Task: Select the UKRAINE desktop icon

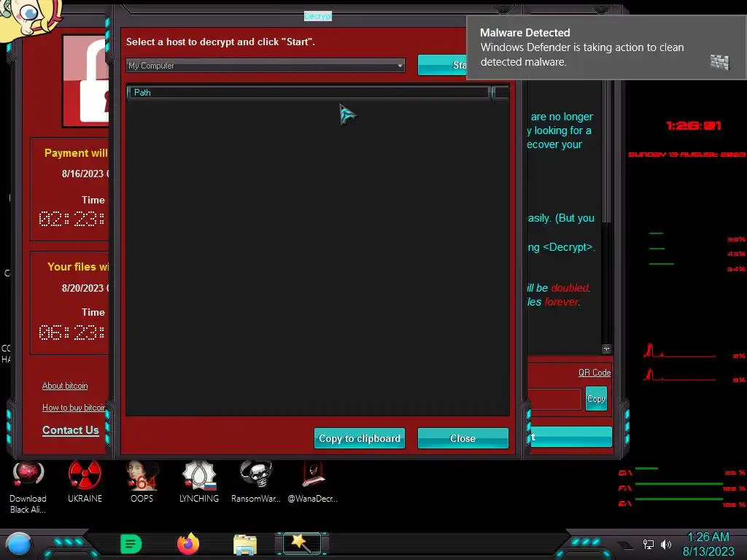Action: tap(85, 482)
